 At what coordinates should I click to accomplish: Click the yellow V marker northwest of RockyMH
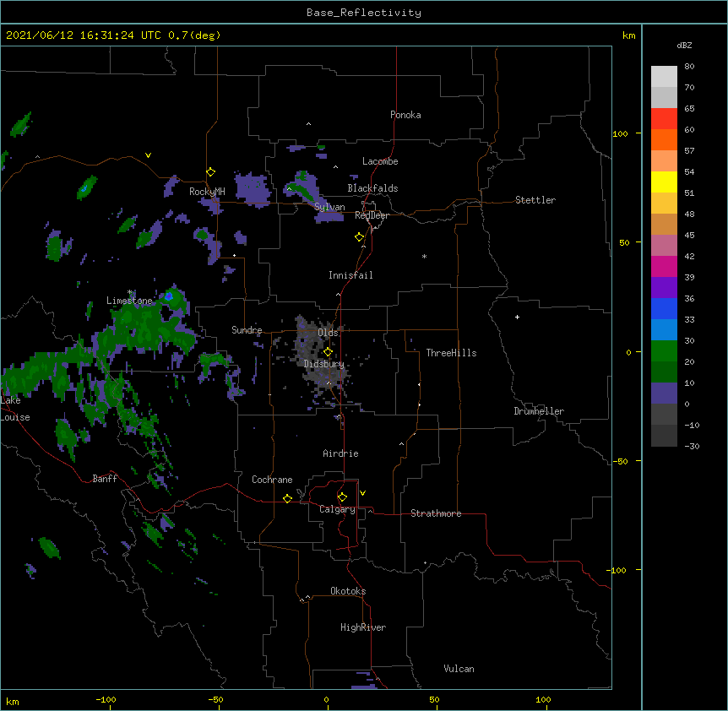148,155
